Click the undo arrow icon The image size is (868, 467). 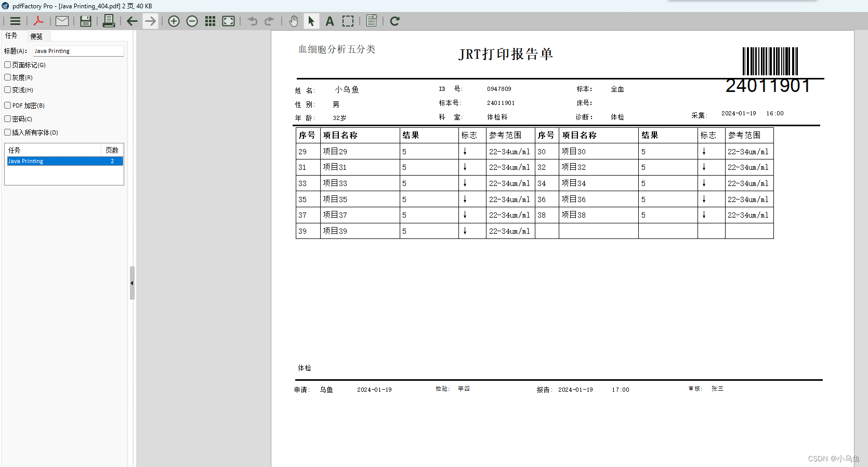click(x=252, y=21)
